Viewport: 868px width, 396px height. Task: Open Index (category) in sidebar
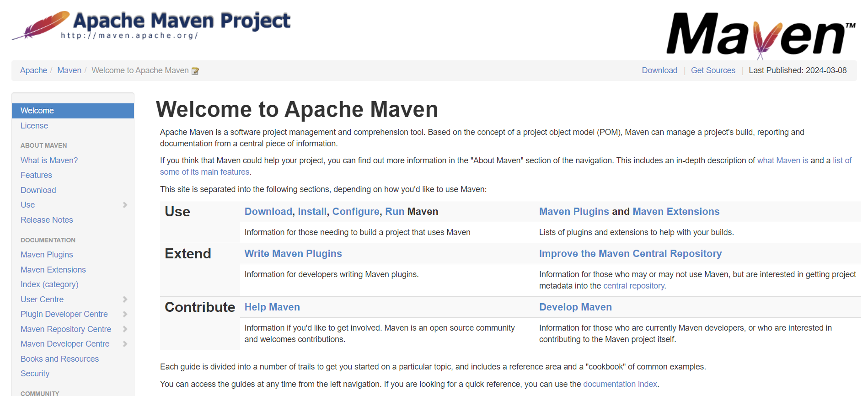tap(49, 284)
